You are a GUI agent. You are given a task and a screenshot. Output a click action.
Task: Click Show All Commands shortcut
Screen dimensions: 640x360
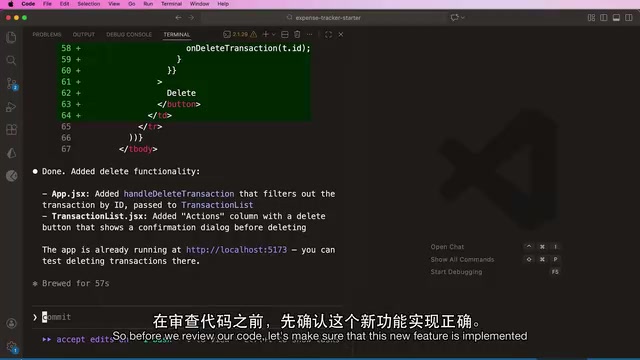pos(462,260)
